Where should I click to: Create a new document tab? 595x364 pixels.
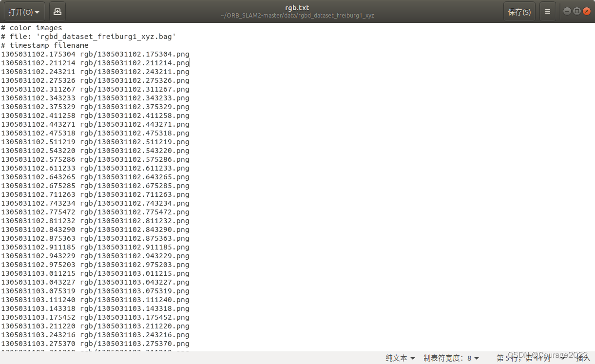pos(57,11)
